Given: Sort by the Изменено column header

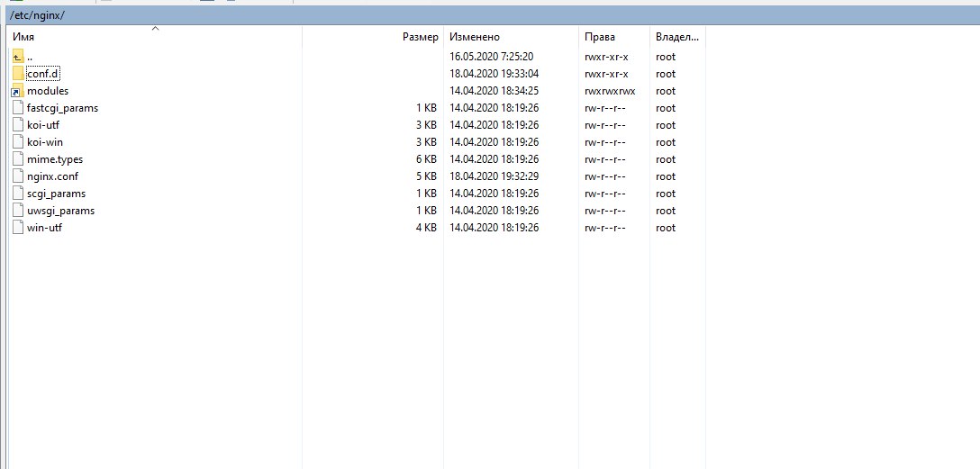Looking at the screenshot, I should (x=512, y=38).
